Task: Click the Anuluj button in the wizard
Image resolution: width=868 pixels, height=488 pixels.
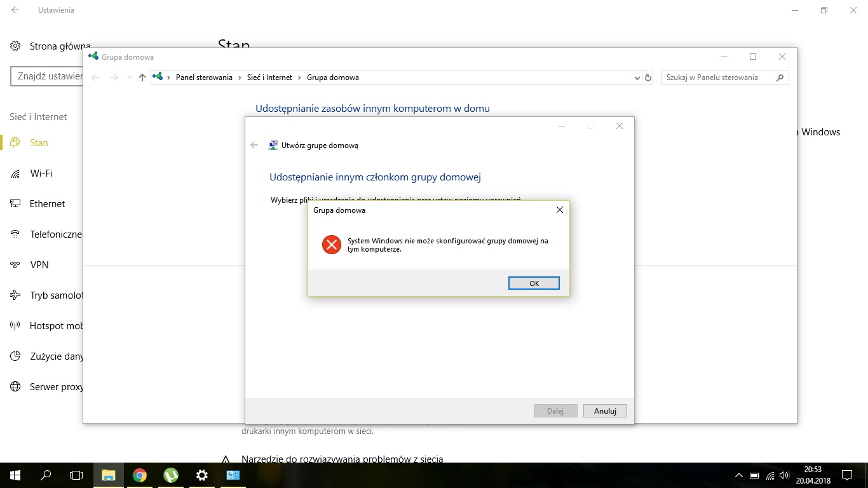Action: click(x=605, y=411)
